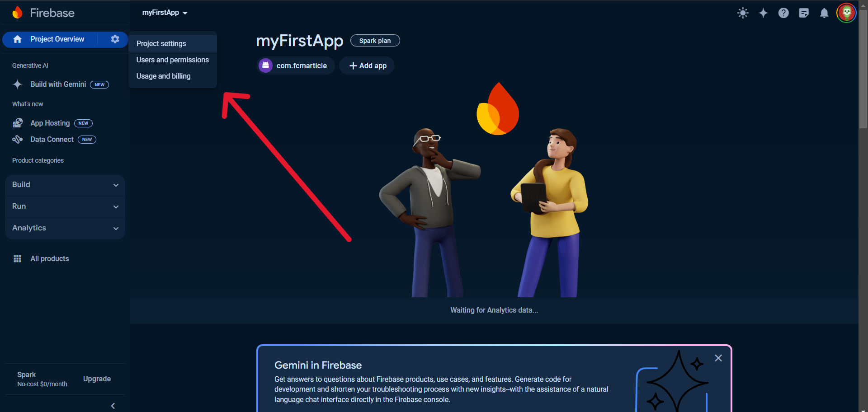The height and width of the screenshot is (412, 868).
Task: Click the App Hosting icon
Action: [18, 123]
